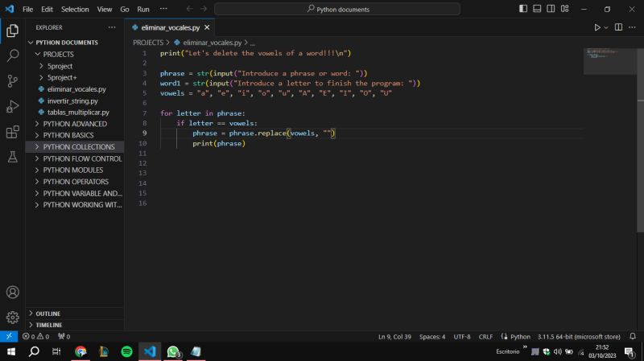Open the Extensions view
Screen dimensions: 644x361
click(12, 132)
